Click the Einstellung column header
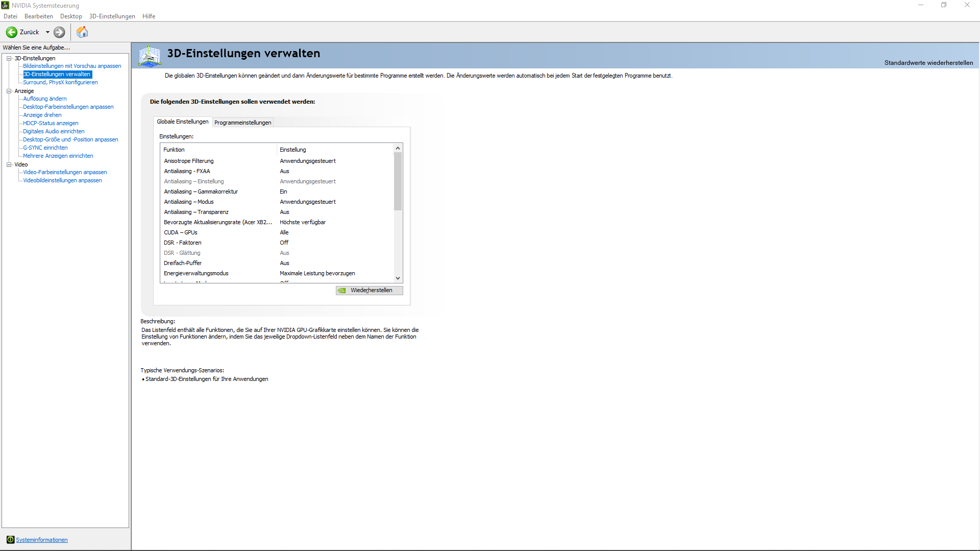980x551 pixels. (335, 150)
